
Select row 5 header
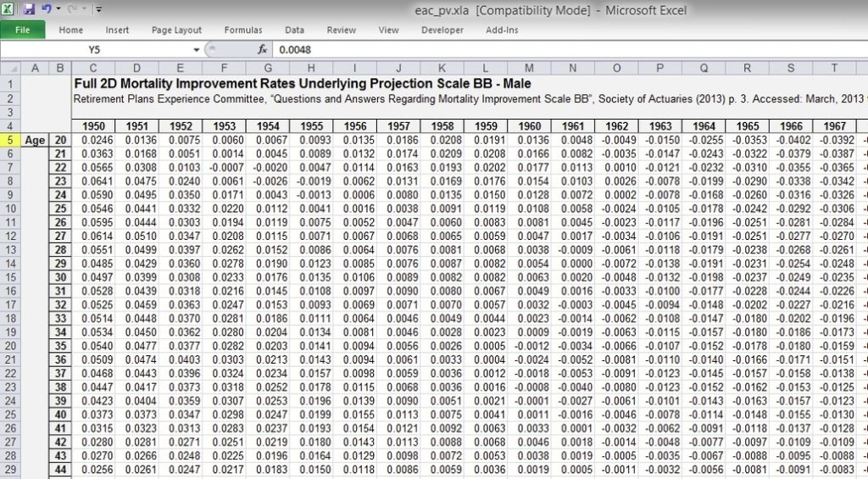pos(10,140)
